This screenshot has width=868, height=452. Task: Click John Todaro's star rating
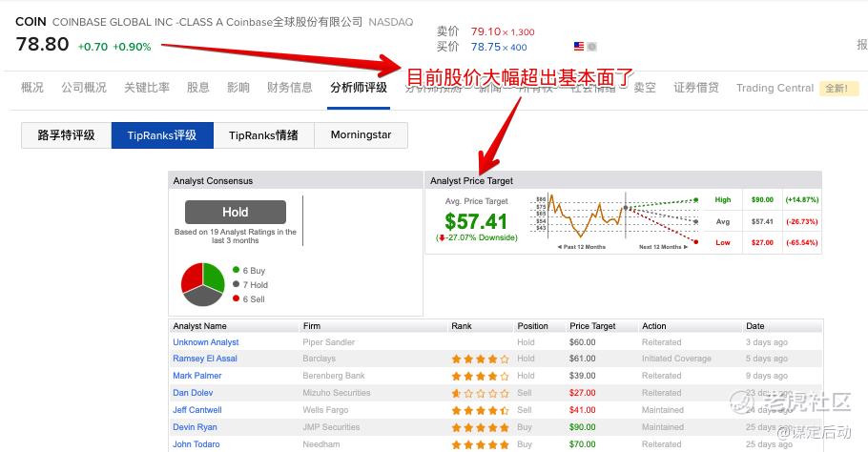[x=480, y=444]
